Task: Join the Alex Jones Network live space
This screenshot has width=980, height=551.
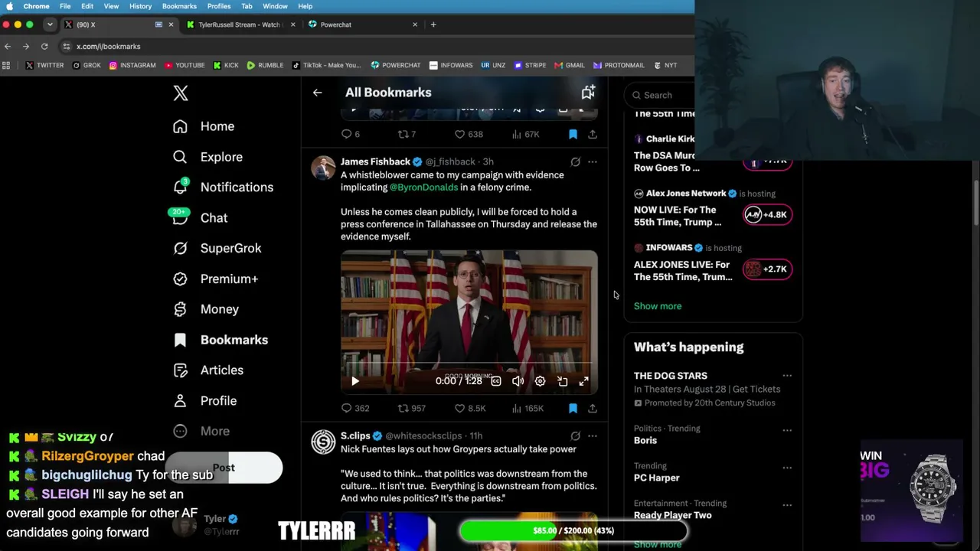Action: click(x=768, y=215)
